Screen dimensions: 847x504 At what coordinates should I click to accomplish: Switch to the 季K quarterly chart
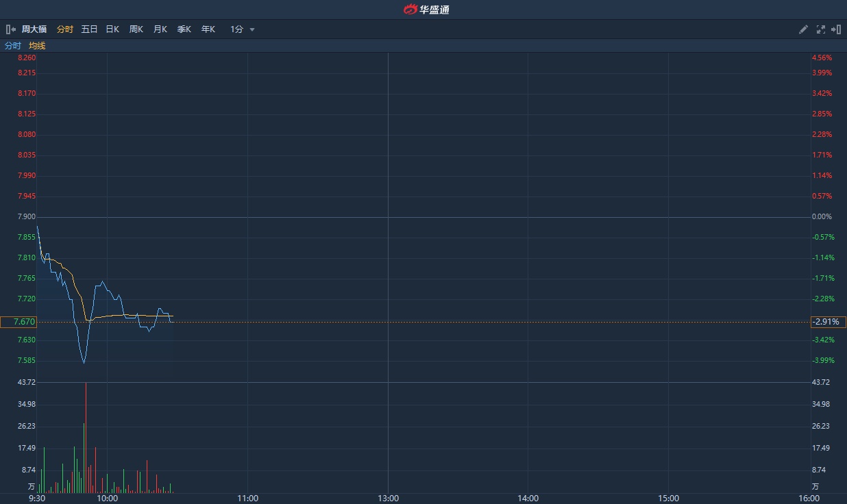tap(184, 29)
